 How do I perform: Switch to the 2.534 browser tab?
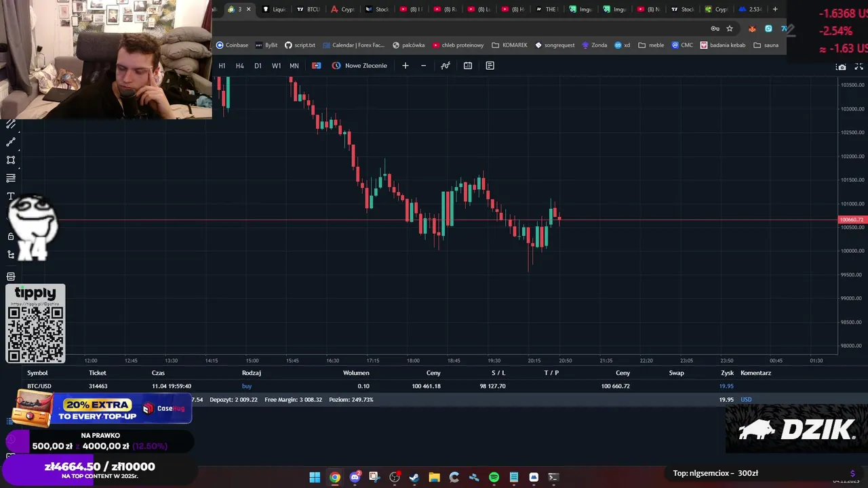click(x=750, y=9)
